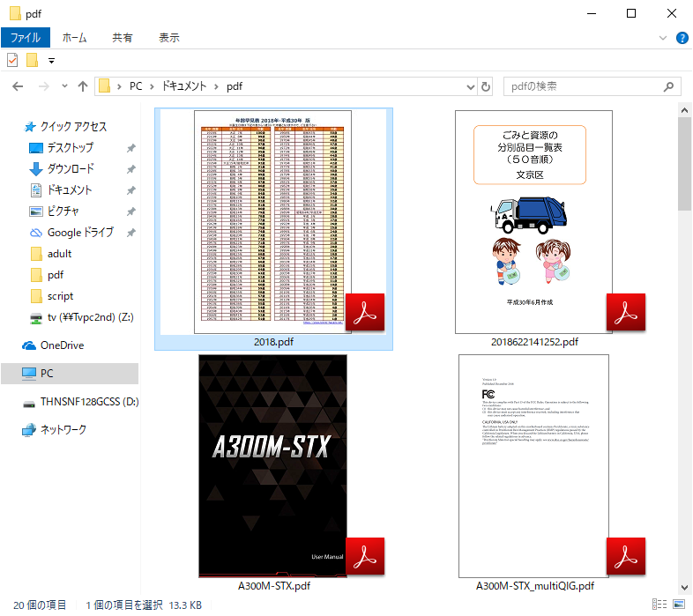693x616 pixels.
Task: Select the A300M-STX.pdf manual thumbnail
Action: coord(272,466)
